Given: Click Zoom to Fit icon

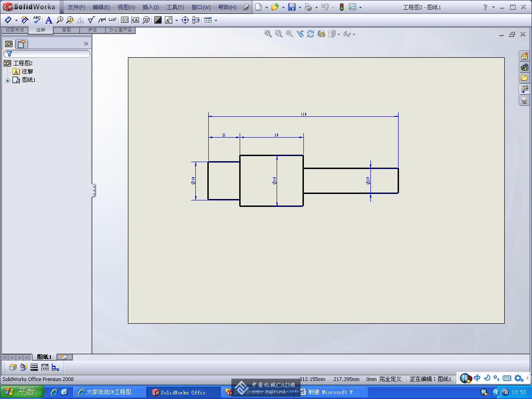Looking at the screenshot, I should coord(268,34).
